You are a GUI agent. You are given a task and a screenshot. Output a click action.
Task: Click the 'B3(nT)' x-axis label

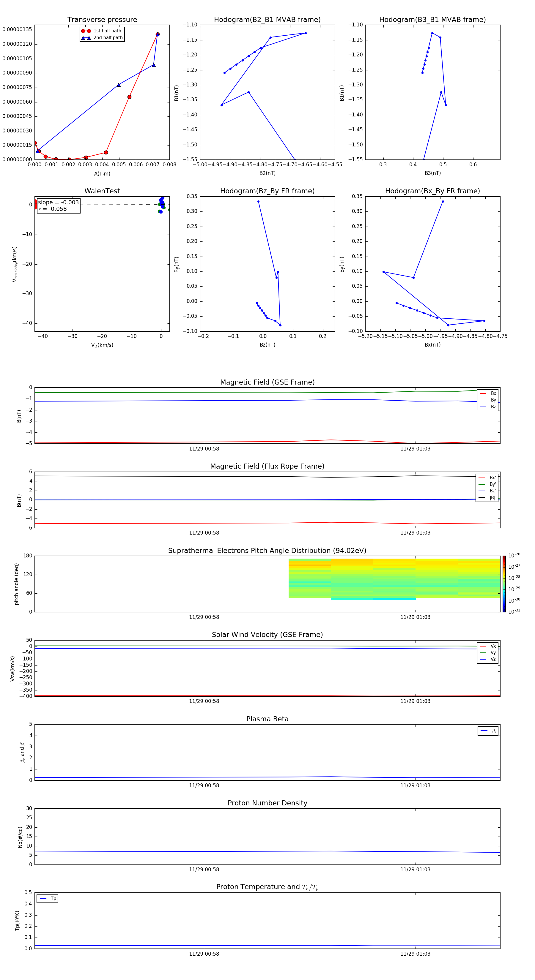click(x=432, y=173)
